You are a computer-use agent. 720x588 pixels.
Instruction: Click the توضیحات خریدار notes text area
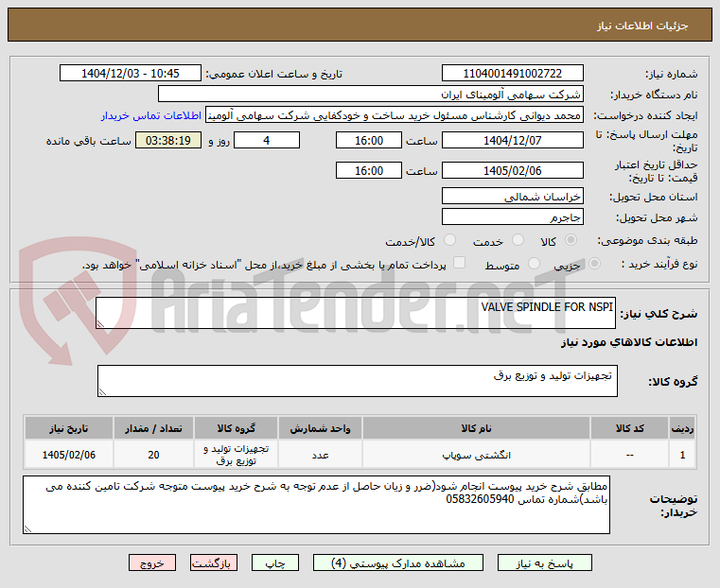tap(316, 505)
